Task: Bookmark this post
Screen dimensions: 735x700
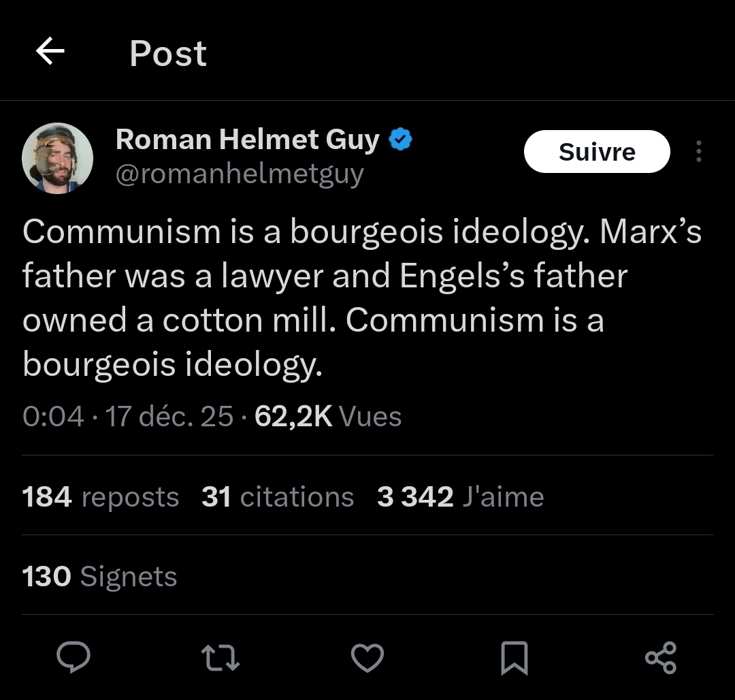Action: (x=514, y=658)
